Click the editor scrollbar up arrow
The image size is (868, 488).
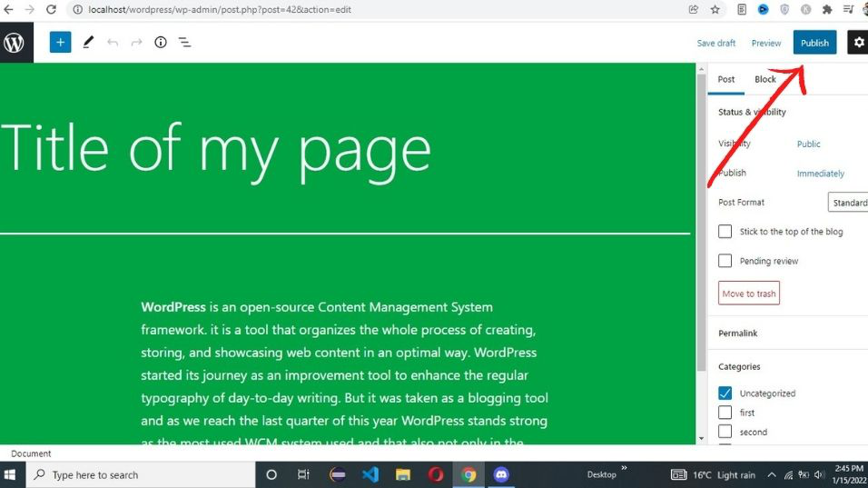click(701, 69)
